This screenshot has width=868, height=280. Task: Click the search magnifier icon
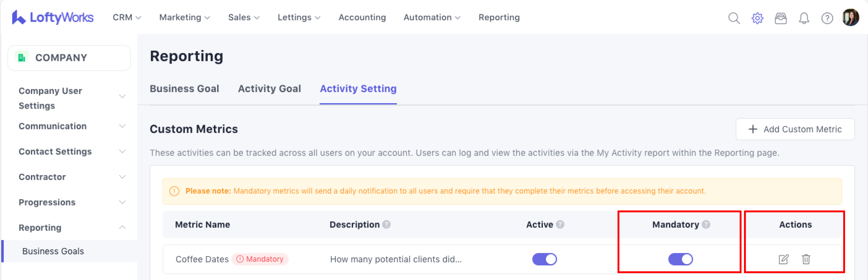(734, 18)
